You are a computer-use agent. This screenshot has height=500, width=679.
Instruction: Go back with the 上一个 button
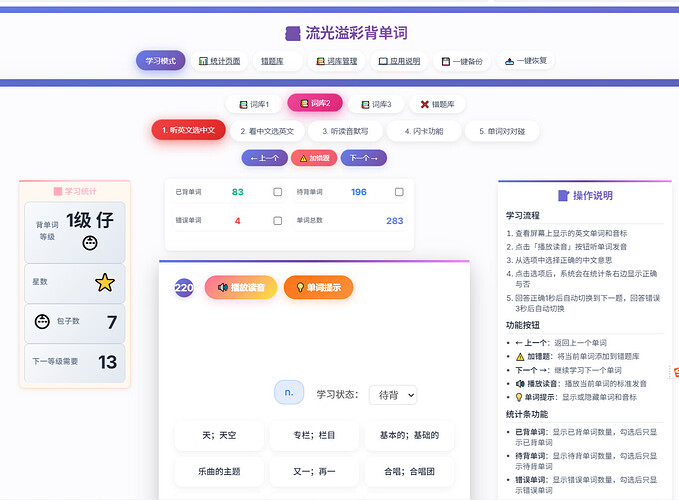click(264, 158)
